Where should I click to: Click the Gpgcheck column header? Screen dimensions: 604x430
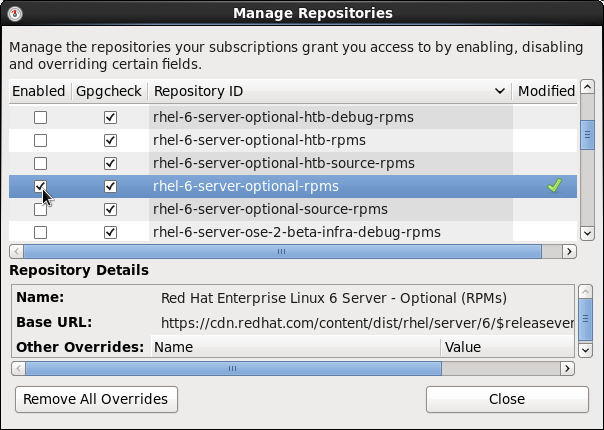coord(109,91)
